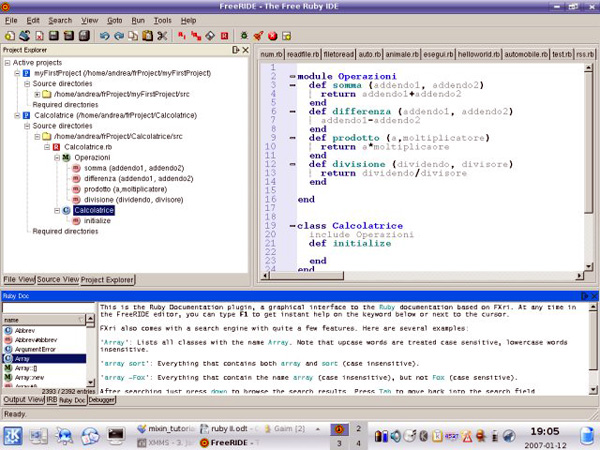Click the New file toolbar icon

tap(10, 36)
